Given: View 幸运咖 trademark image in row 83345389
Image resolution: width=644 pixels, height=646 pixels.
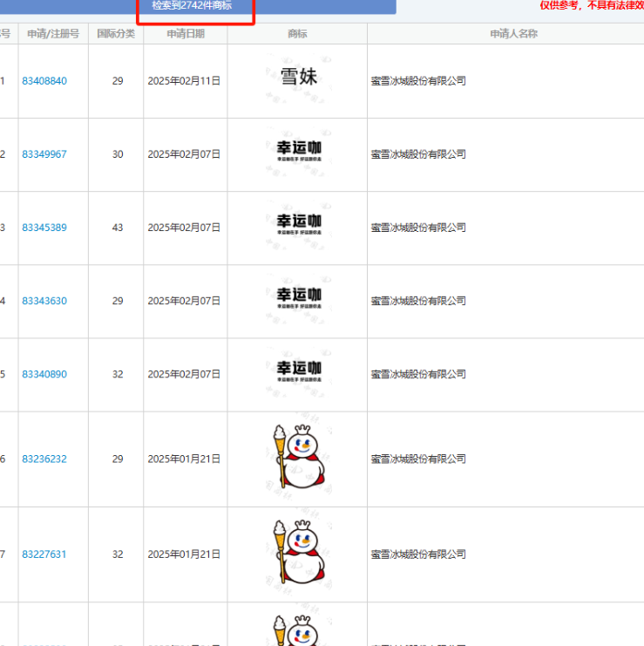Looking at the screenshot, I should point(299,224).
